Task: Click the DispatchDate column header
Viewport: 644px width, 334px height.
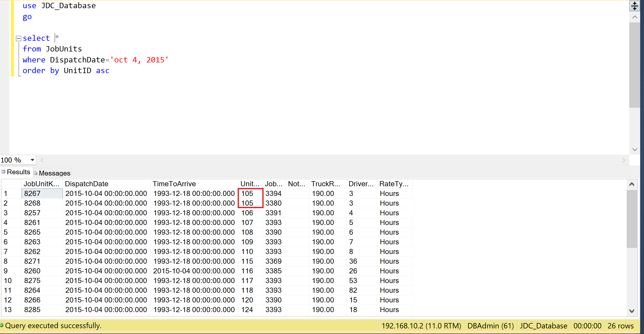Action: (87, 184)
